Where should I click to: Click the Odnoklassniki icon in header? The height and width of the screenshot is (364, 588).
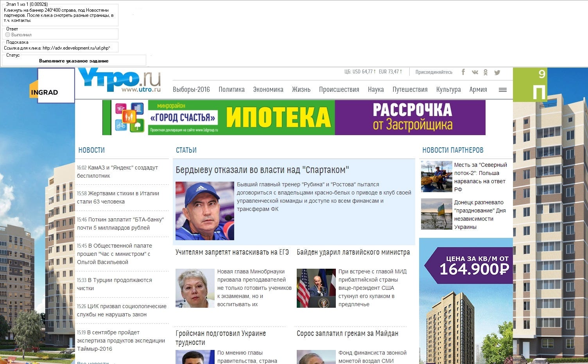[486, 72]
